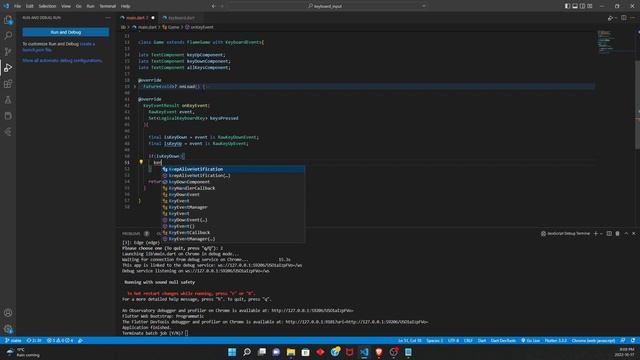Open the launch profile dropdown beside plus
Screen dimensions: 640x360
601,233
